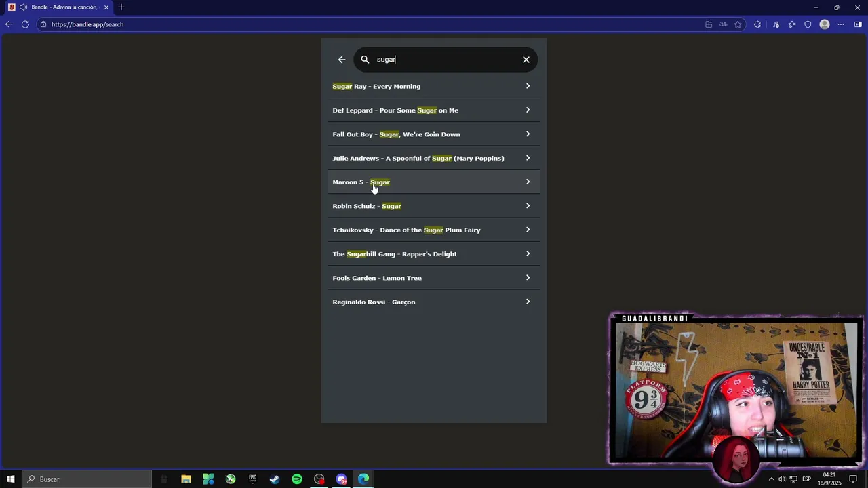Open browser extensions puzzle icon
Screen dimensions: 868x488
point(757,24)
